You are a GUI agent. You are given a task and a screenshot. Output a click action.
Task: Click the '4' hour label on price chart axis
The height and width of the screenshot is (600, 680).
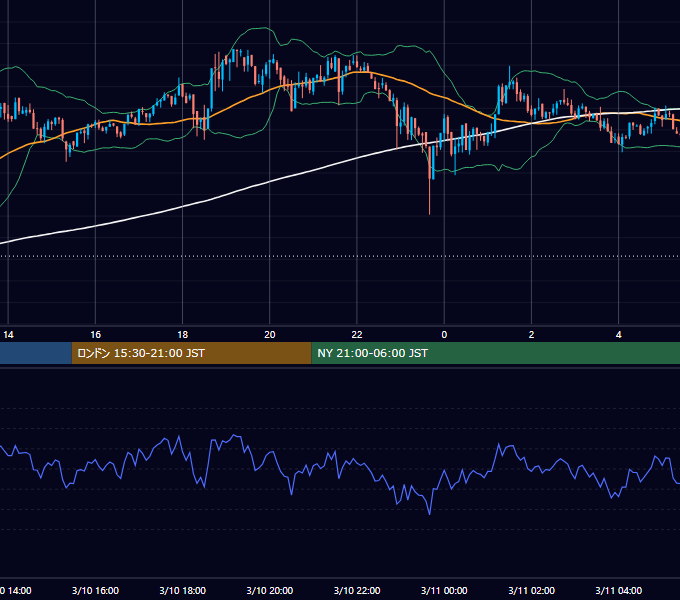pos(618,335)
